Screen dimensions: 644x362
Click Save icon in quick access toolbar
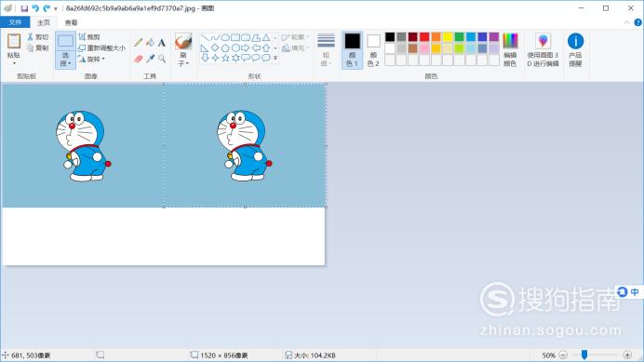(x=24, y=8)
